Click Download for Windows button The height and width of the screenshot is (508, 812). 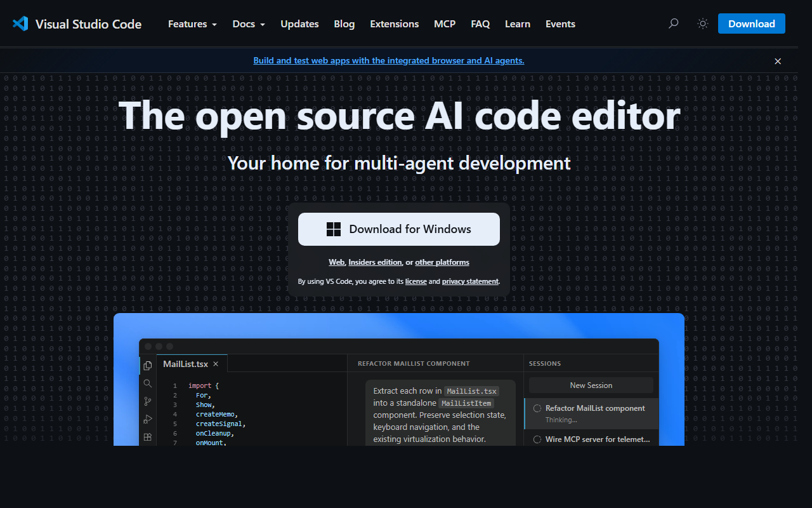(399, 229)
